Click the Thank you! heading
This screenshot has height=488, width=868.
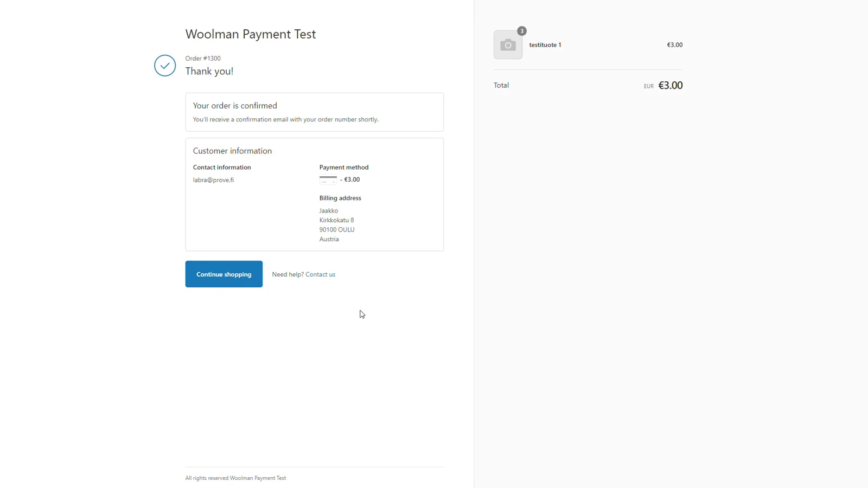pos(209,72)
